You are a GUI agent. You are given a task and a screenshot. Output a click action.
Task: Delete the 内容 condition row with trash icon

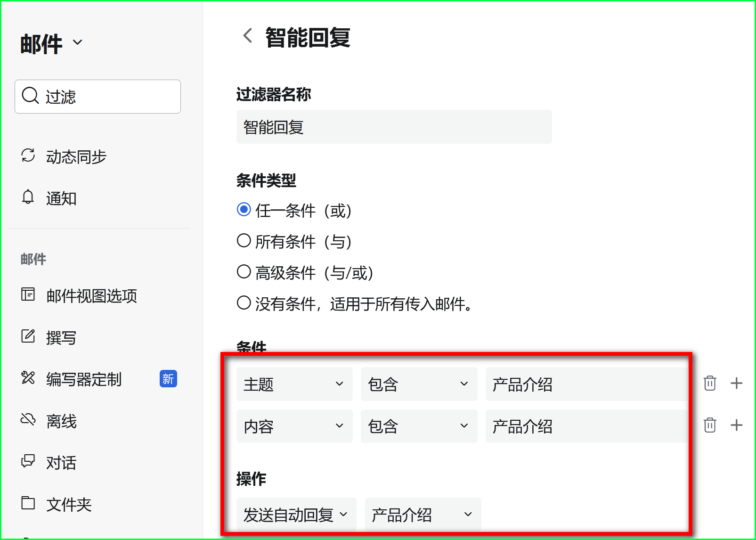[710, 425]
